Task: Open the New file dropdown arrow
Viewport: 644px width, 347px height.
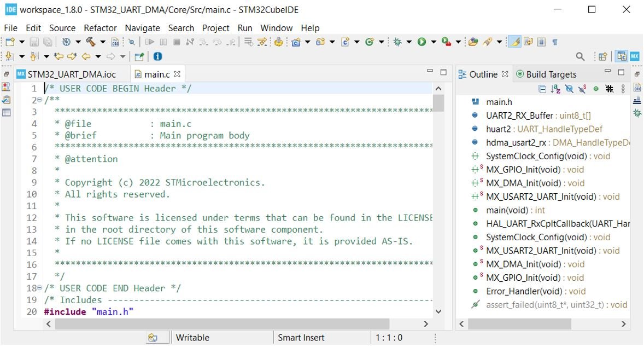Action: 22,42
